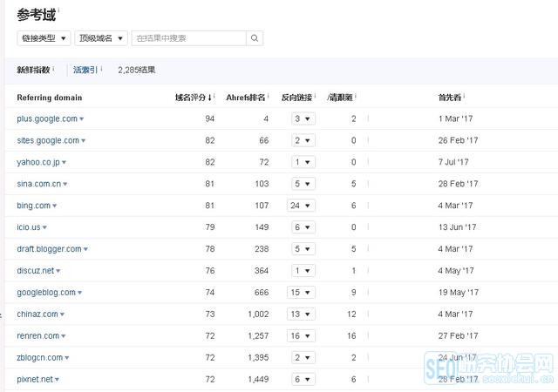Viewport: 558px width, 392px height.
Task: Click the caret arrow beside plus.google.com
Action: 81,119
